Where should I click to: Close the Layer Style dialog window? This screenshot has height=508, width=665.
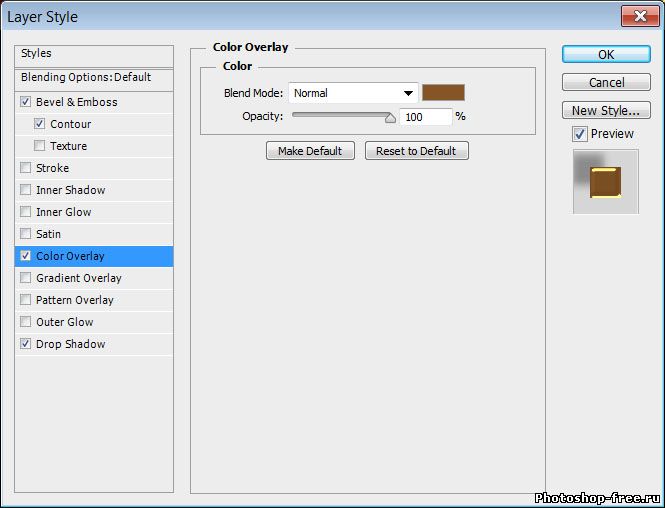click(638, 16)
